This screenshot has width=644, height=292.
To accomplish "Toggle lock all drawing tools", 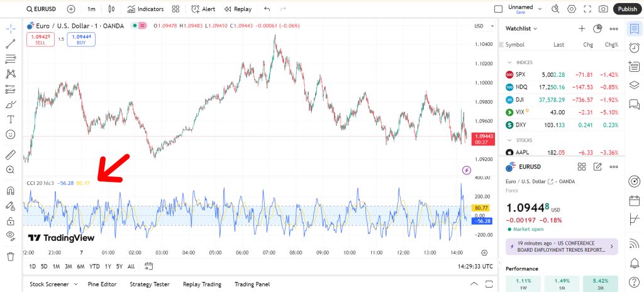I will click(x=11, y=222).
